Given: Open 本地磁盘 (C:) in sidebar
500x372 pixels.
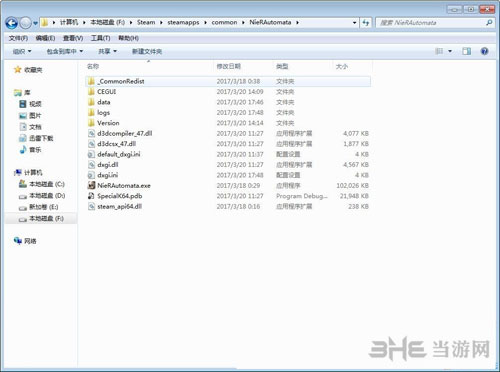Looking at the screenshot, I should 42,184.
